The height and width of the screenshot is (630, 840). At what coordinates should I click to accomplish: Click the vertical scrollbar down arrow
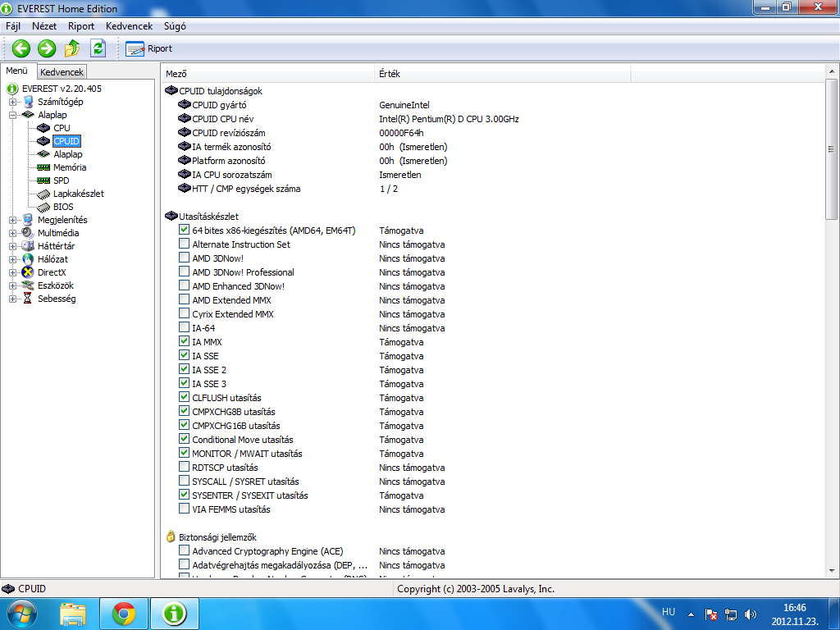tap(832, 571)
